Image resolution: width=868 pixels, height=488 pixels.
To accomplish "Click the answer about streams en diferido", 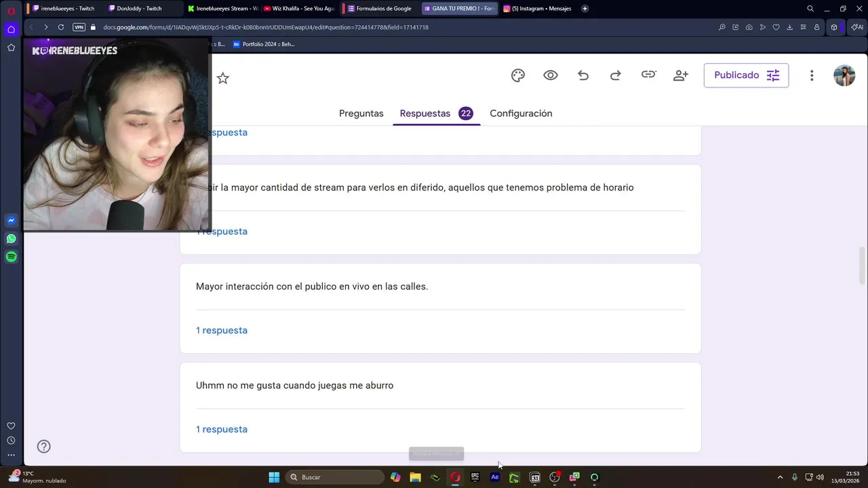I will point(422,187).
